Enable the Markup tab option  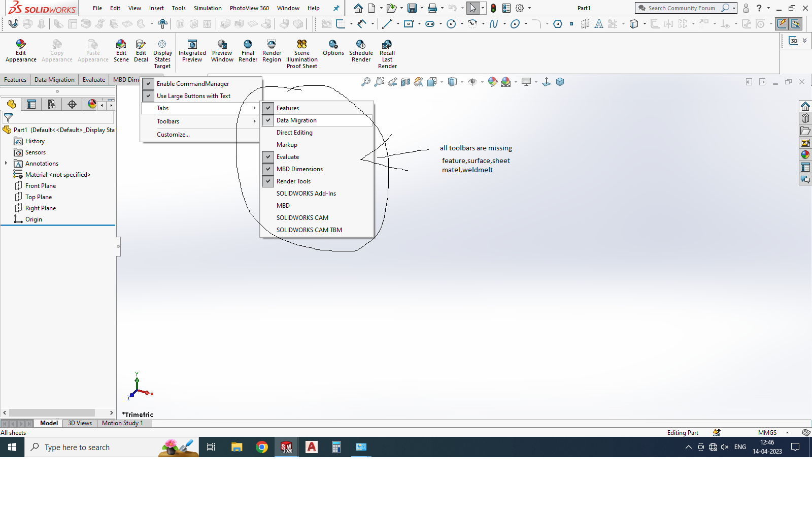[x=317, y=145]
